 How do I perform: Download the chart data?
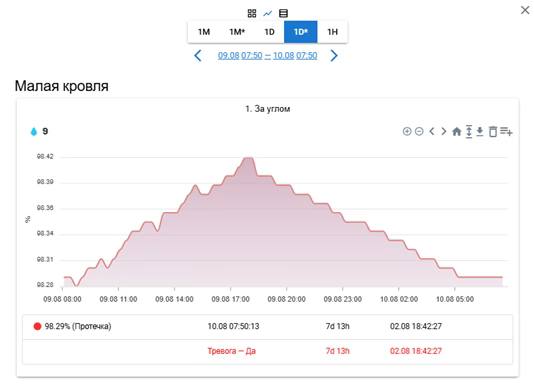480,131
